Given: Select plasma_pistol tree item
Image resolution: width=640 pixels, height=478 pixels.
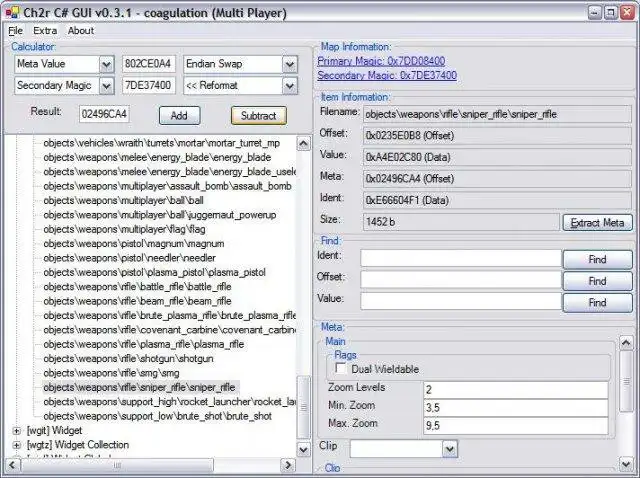Looking at the screenshot, I should click(x=154, y=272).
